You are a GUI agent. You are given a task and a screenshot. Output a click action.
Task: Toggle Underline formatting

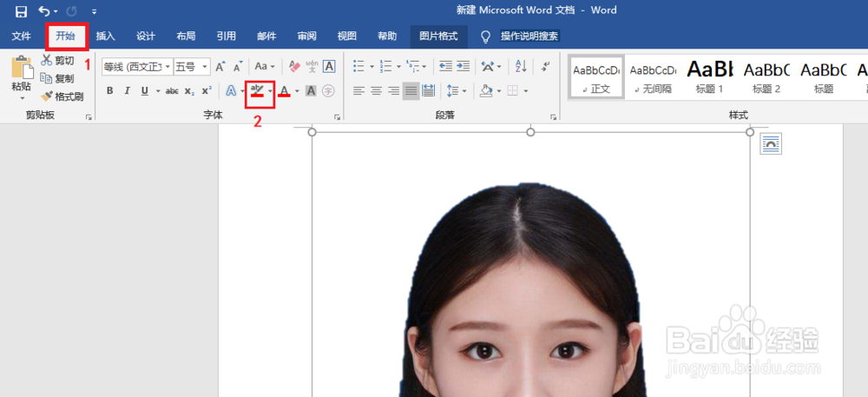pos(144,91)
